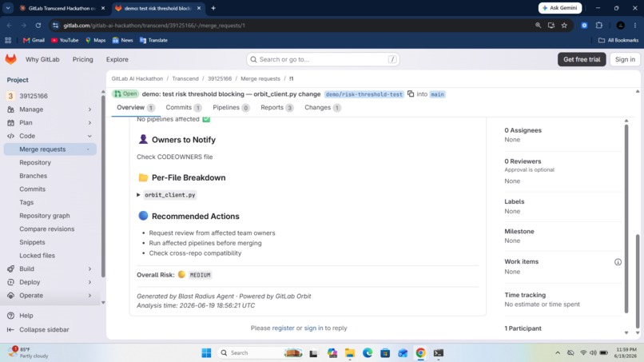This screenshot has height=362, width=644.
Task: Open Repository graph in the sidebar
Action: [45, 216]
